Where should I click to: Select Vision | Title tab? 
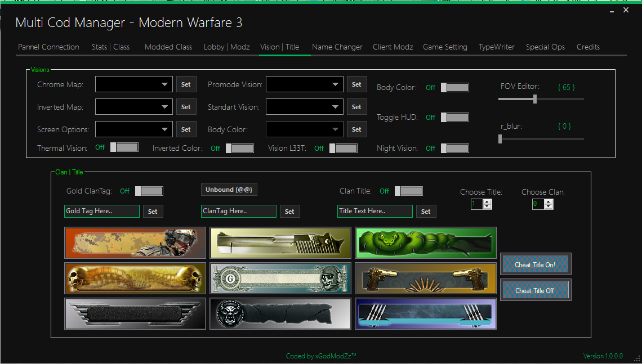pyautogui.click(x=280, y=47)
